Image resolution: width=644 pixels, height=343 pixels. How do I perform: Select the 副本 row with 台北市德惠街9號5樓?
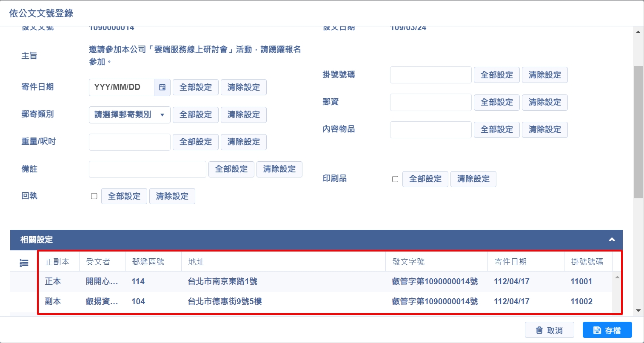pyautogui.click(x=225, y=301)
